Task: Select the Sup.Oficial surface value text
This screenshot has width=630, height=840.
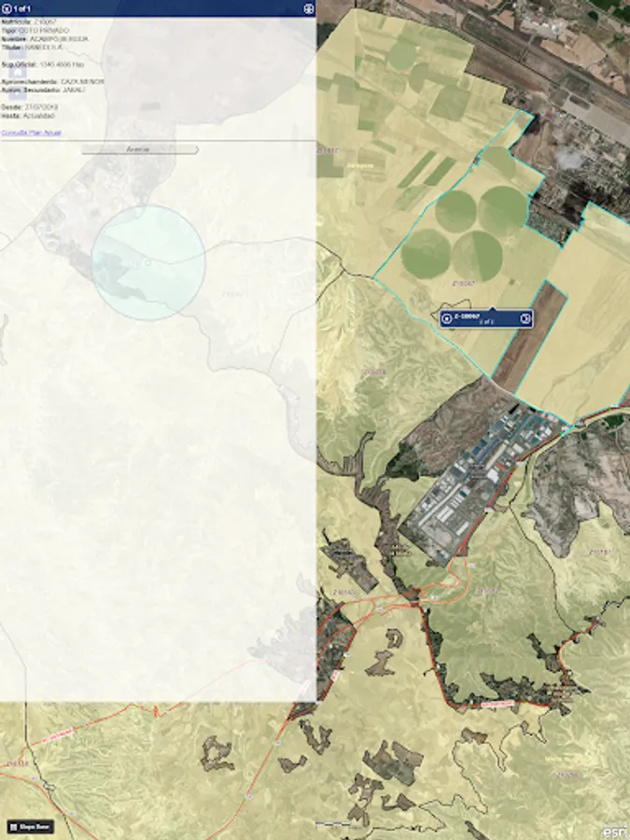Action: tap(62, 64)
